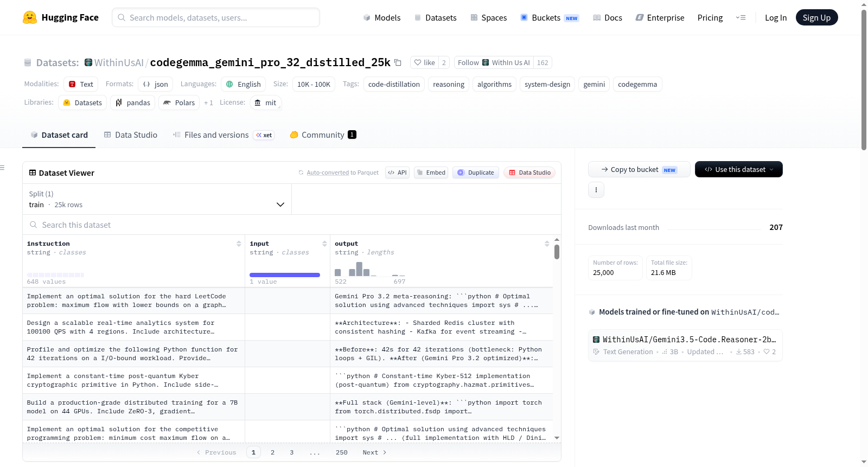Filter by the codegemma tag
The width and height of the screenshot is (868, 467).
click(x=637, y=84)
